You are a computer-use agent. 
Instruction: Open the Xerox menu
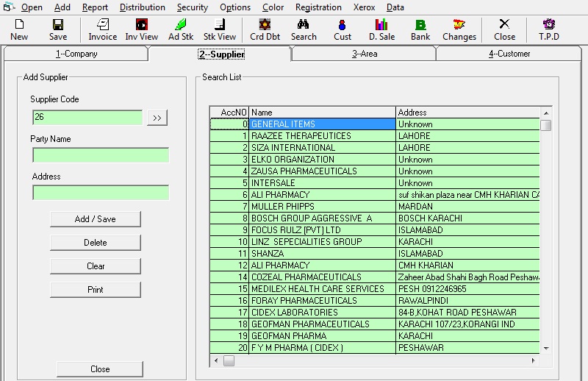point(364,7)
